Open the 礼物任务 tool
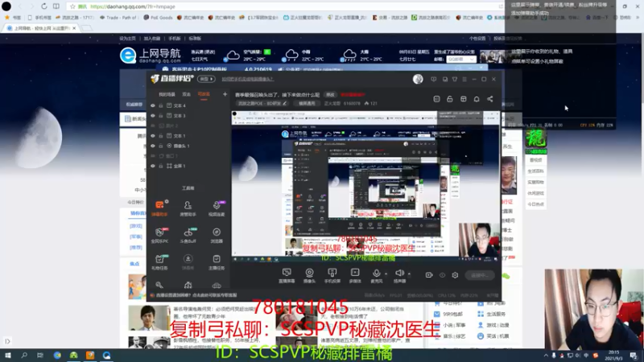Image resolution: width=644 pixels, height=362 pixels. [x=159, y=262]
